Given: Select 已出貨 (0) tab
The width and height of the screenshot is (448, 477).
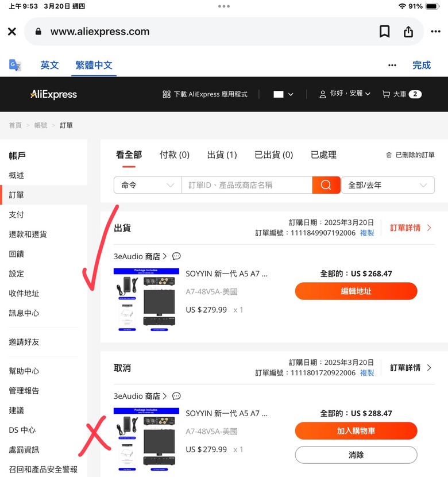Looking at the screenshot, I should point(273,155).
